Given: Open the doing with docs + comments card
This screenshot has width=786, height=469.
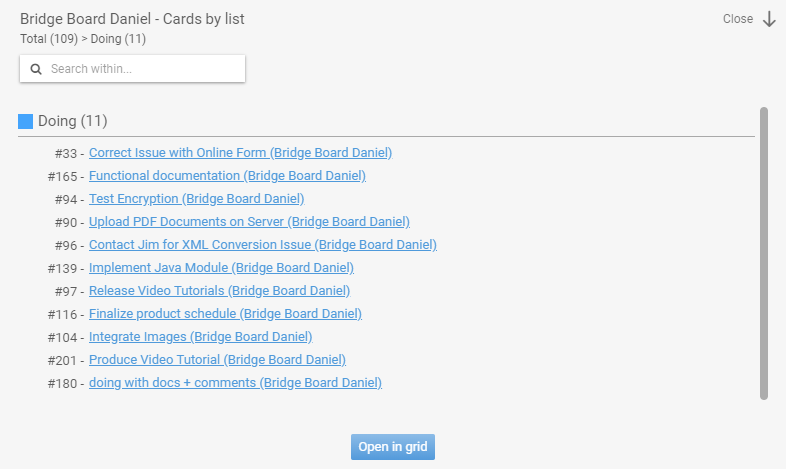Looking at the screenshot, I should (x=235, y=383).
